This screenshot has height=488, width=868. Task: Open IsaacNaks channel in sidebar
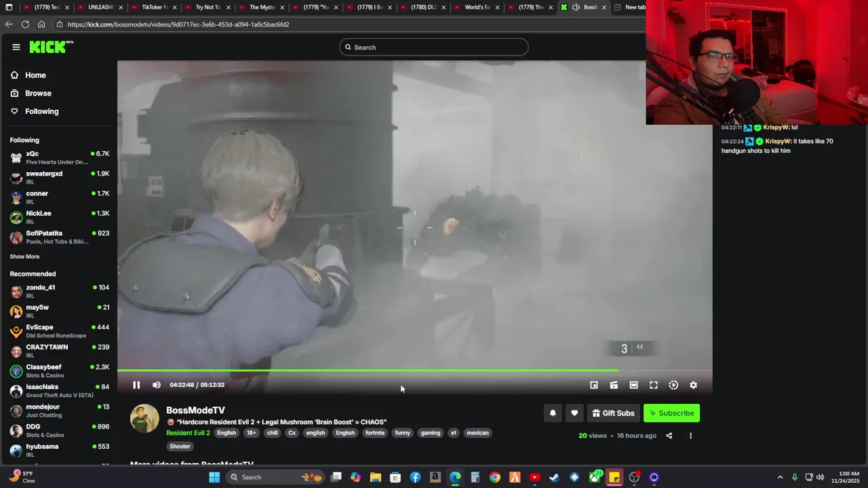pos(59,391)
